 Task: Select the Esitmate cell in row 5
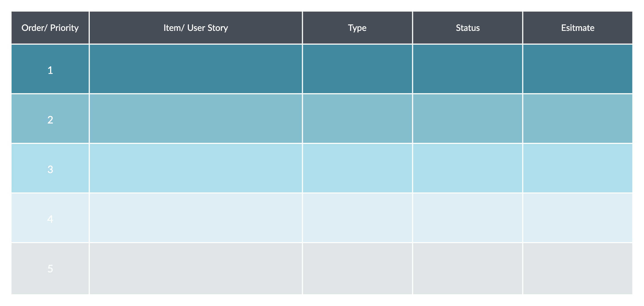point(578,269)
